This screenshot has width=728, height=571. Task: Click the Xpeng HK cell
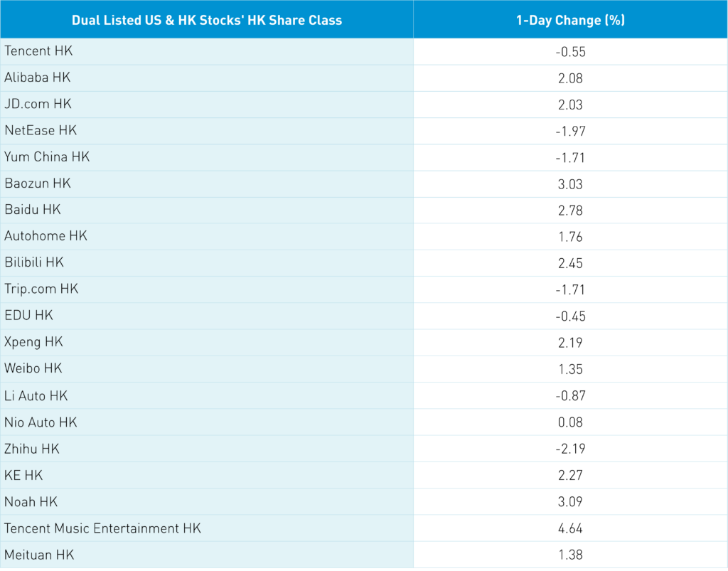pyautogui.click(x=33, y=342)
